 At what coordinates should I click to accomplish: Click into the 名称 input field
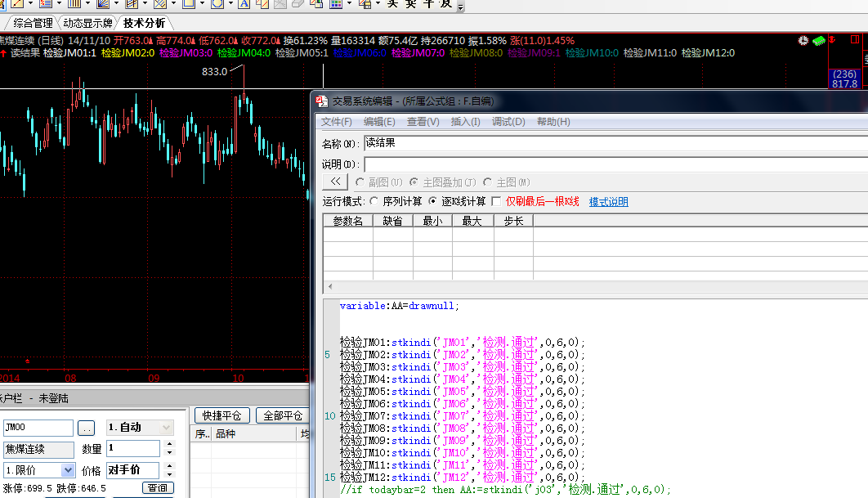point(613,143)
